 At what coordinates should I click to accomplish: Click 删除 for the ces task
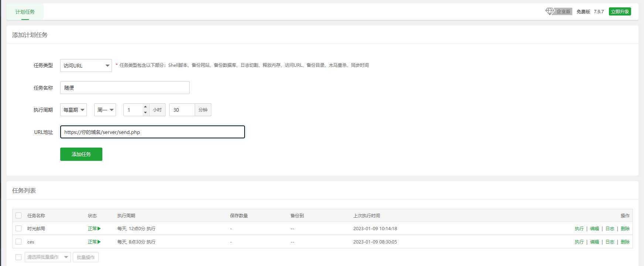pyautogui.click(x=625, y=242)
